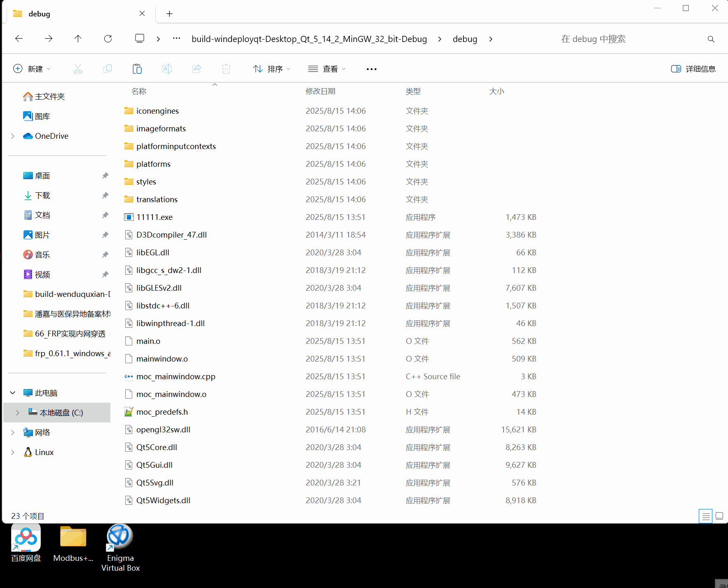Click the Copy icon in toolbar
728x588 pixels.
click(108, 69)
